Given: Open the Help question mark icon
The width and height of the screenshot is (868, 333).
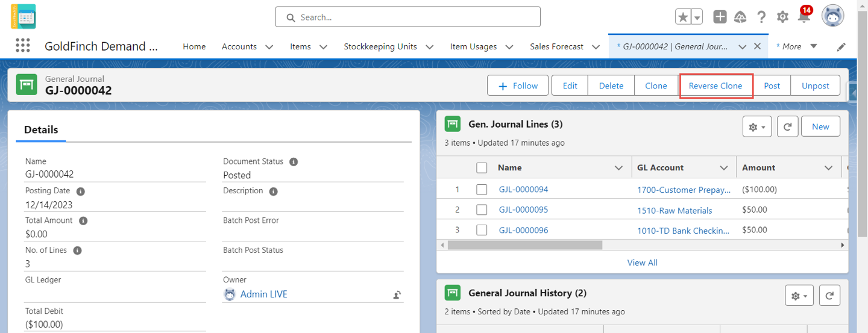Looking at the screenshot, I should [762, 17].
